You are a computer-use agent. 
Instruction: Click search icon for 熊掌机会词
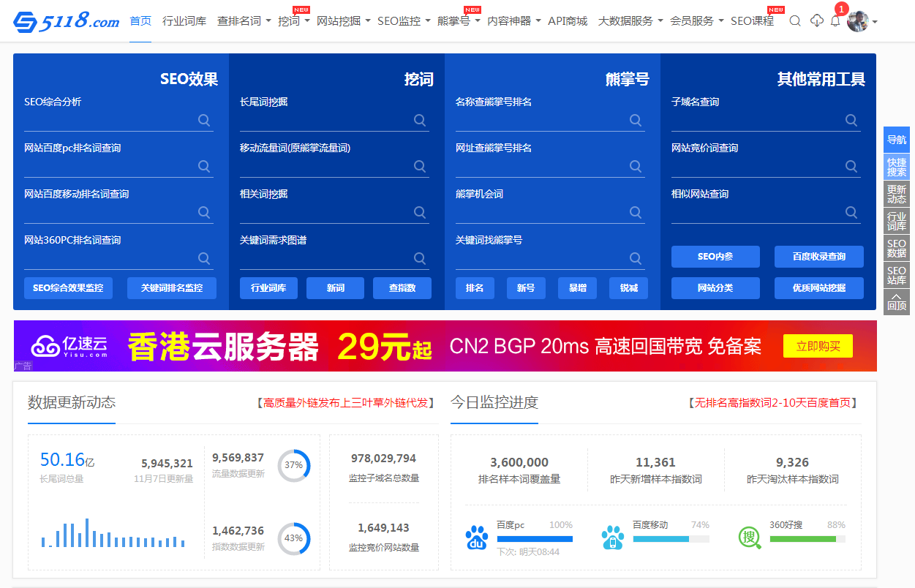636,212
